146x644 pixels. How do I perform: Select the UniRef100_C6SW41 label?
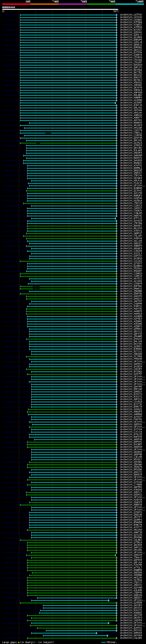(x=131, y=20)
